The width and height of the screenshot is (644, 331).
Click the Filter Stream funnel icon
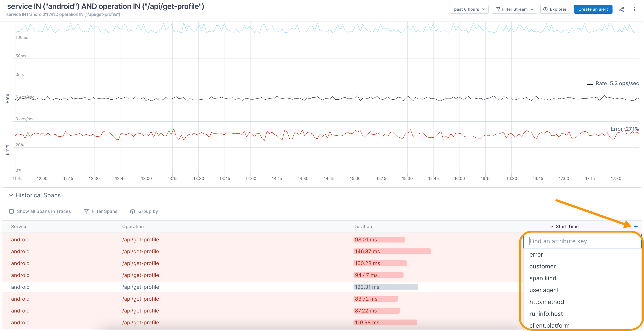(x=498, y=9)
